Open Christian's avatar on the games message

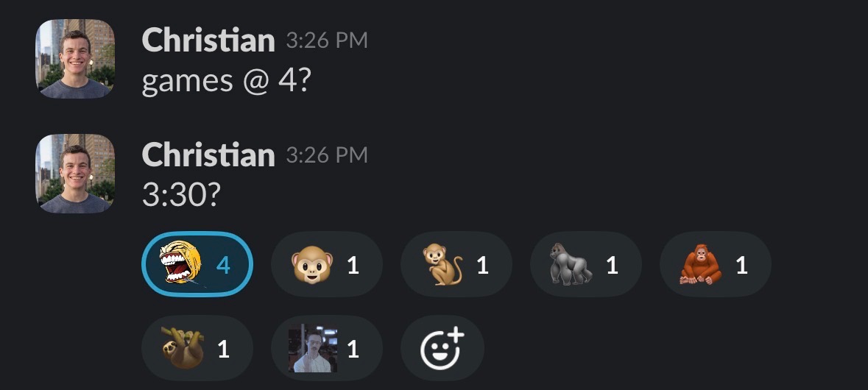coord(75,59)
